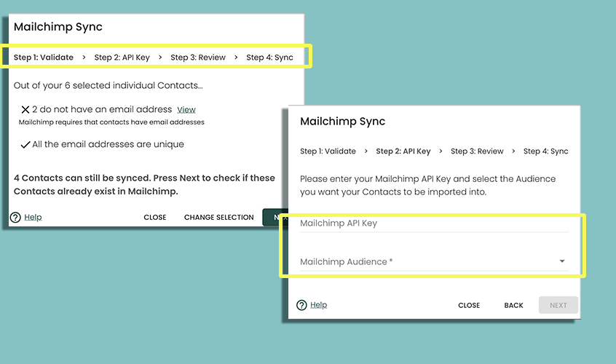Jump to Step 3: Review in the Validate dialog
Image resolution: width=616 pixels, height=364 pixels.
pos(198,57)
